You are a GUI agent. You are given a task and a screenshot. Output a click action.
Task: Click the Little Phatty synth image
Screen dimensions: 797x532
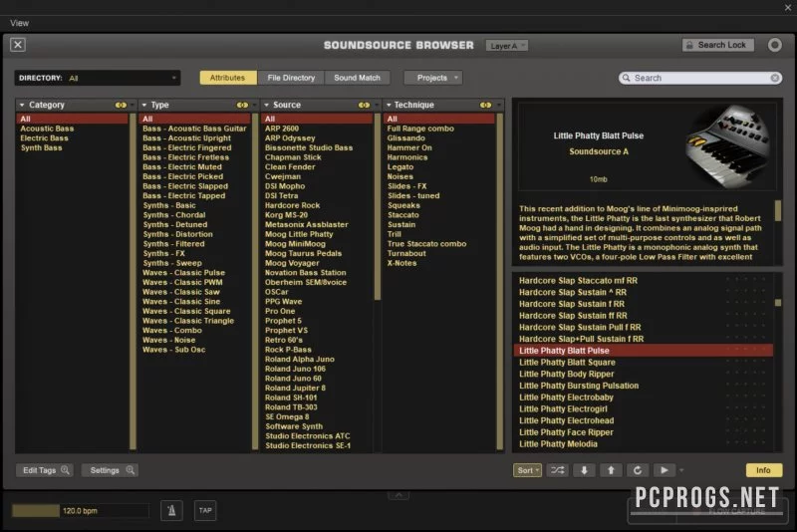click(728, 146)
